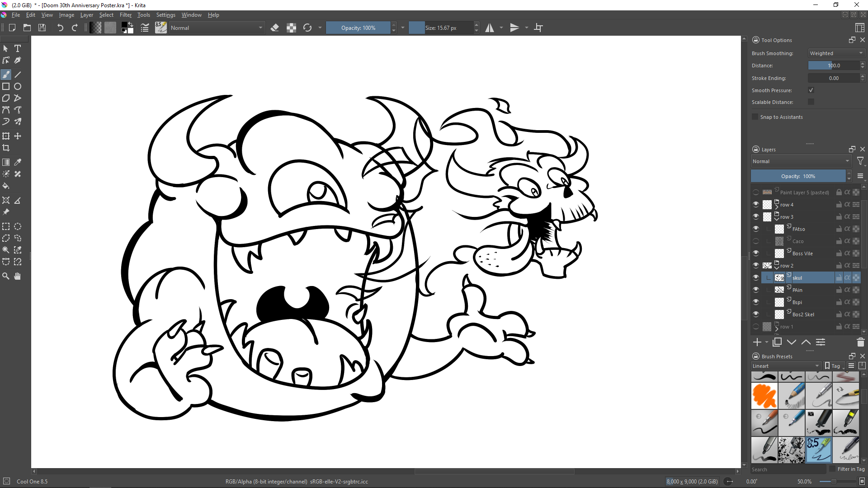Select the Pan hand tool
Screen dimensions: 868x488
tap(18, 276)
